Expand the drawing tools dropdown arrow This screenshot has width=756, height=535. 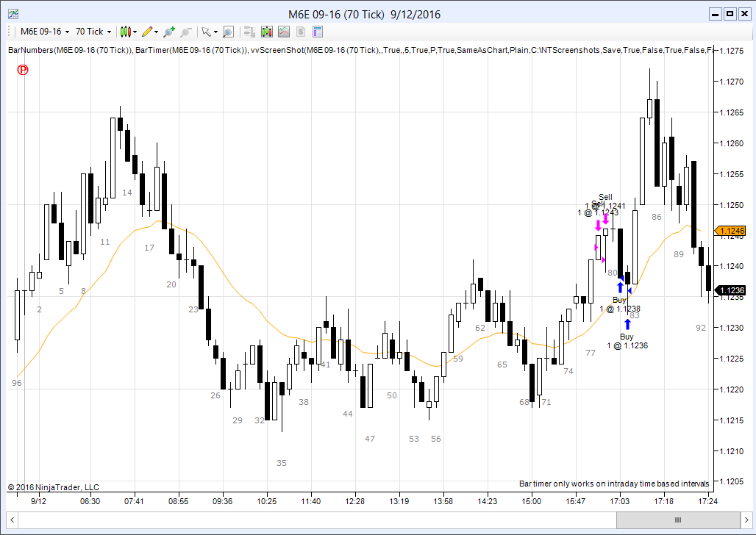156,32
